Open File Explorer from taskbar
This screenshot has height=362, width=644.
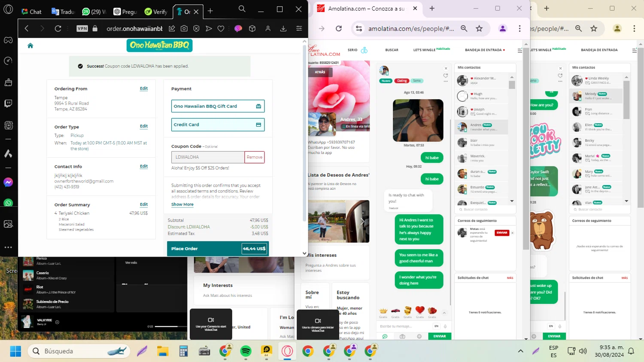point(163,351)
